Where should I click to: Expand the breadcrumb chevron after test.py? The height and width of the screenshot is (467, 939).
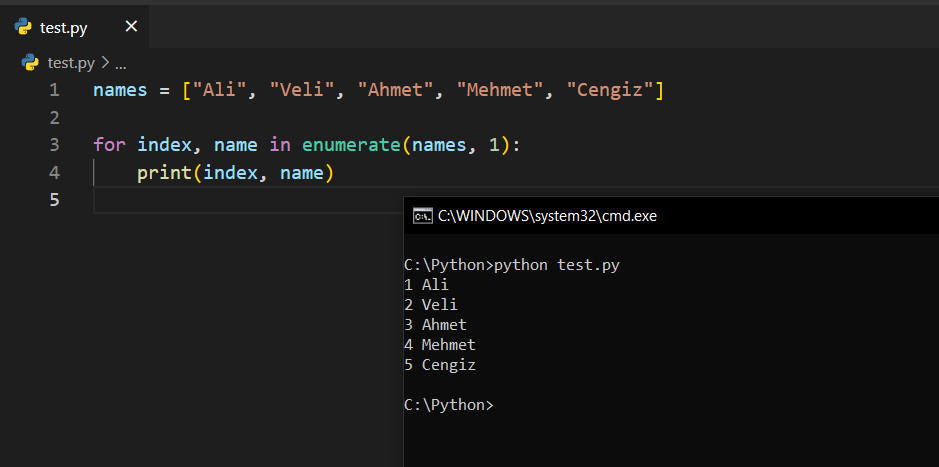(x=105, y=62)
